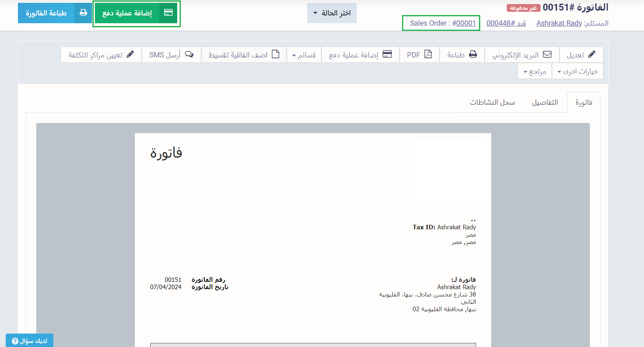Image resolution: width=644 pixels, height=347 pixels.
Task: Expand the قسائم dropdown menu
Action: click(304, 55)
